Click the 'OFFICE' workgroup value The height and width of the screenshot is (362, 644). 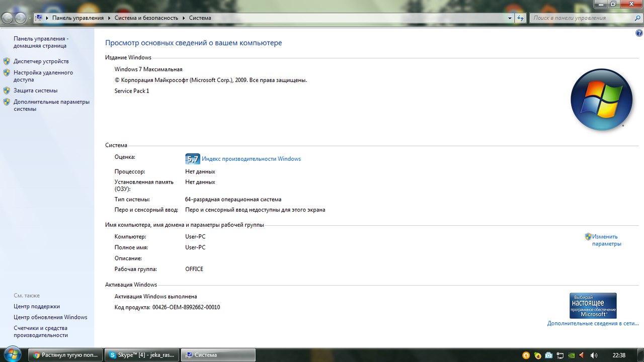click(x=194, y=269)
